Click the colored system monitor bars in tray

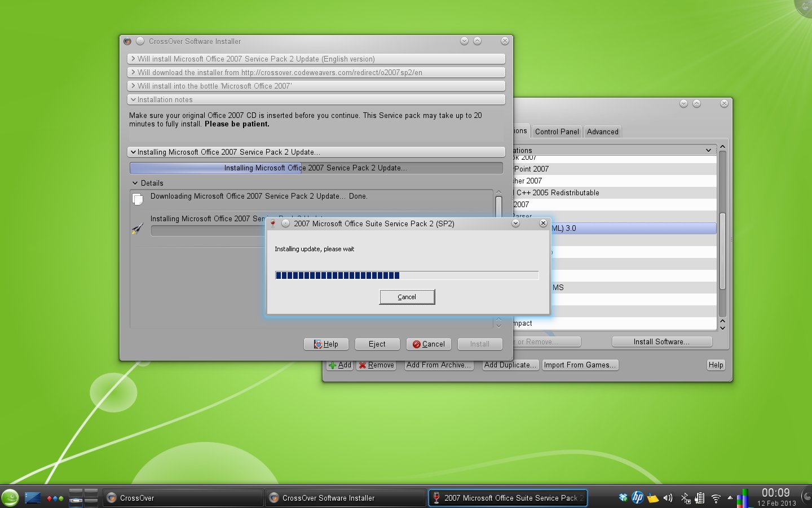coord(743,498)
